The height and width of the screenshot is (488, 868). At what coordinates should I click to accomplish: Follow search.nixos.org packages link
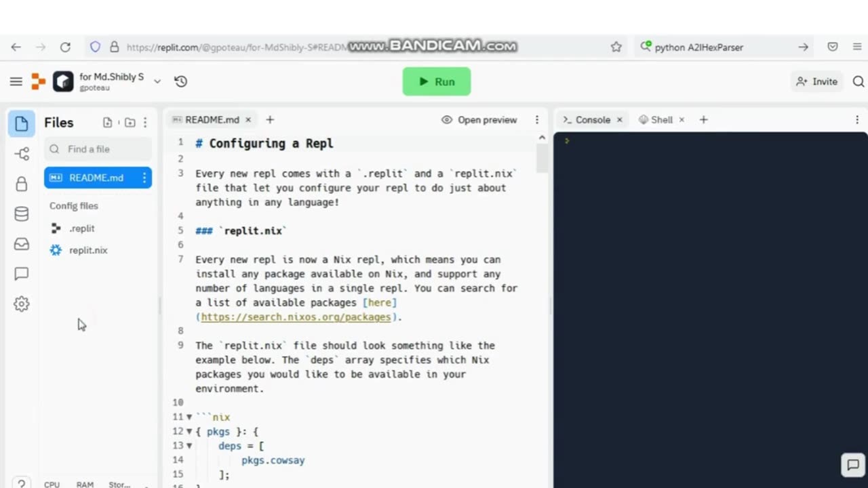point(296,317)
